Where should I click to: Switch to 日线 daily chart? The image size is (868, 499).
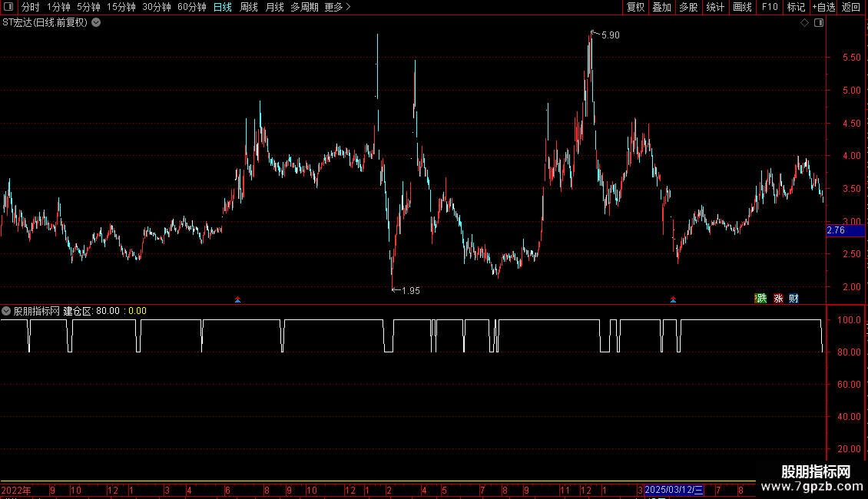pyautogui.click(x=223, y=7)
